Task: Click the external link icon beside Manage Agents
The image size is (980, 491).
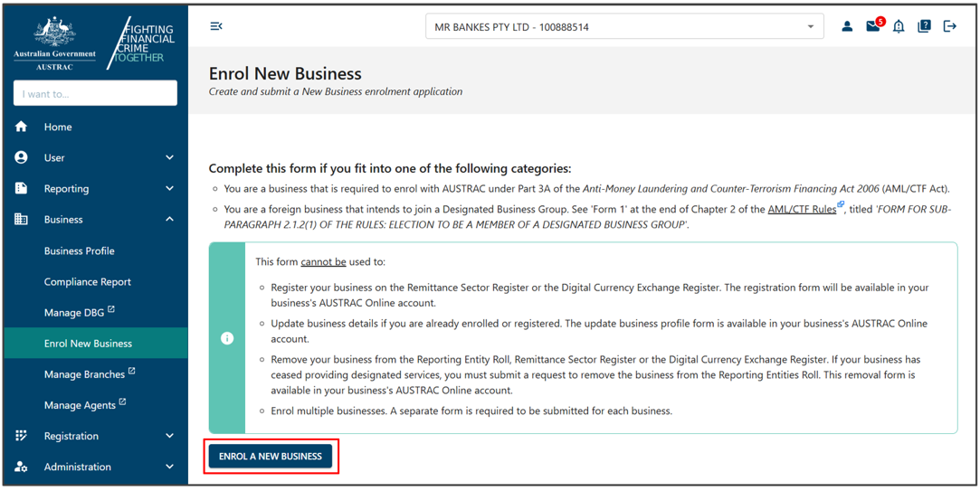Action: point(122,401)
